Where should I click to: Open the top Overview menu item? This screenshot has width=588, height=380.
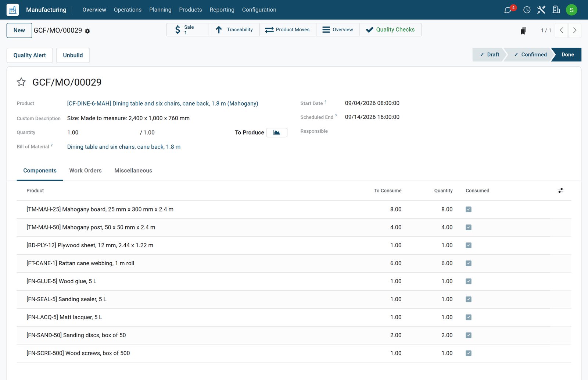click(94, 10)
